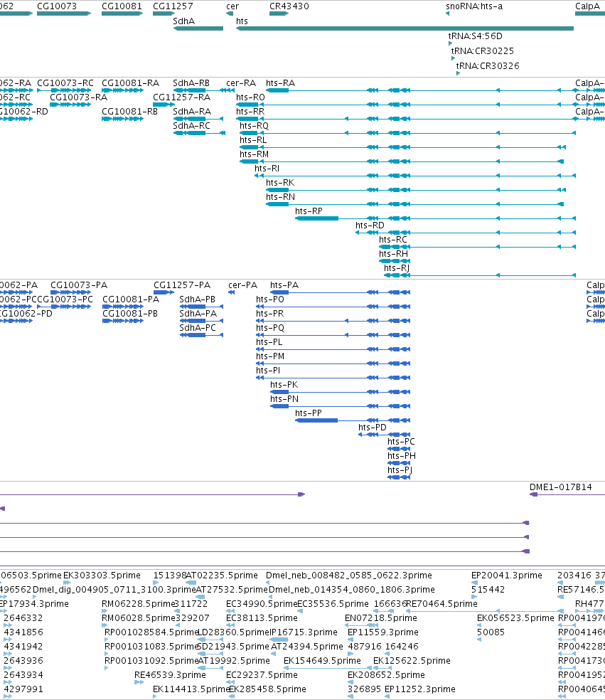Click the hts-RH transcript label

click(394, 255)
